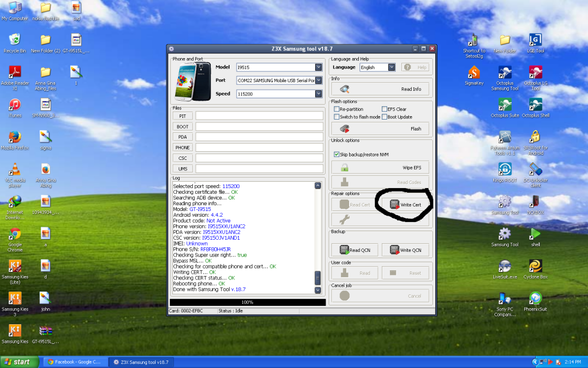The height and width of the screenshot is (368, 588).
Task: Select the NCKBOX desktop icon
Action: [x=536, y=205]
